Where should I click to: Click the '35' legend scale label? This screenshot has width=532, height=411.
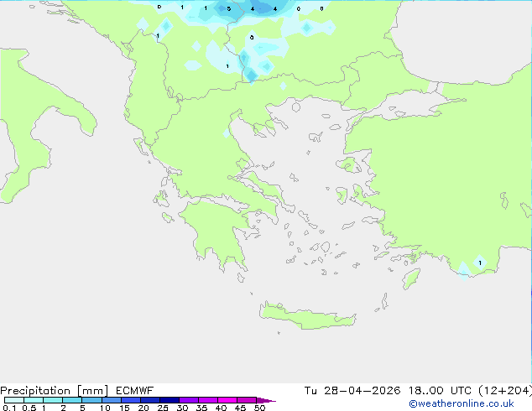[201, 408]
